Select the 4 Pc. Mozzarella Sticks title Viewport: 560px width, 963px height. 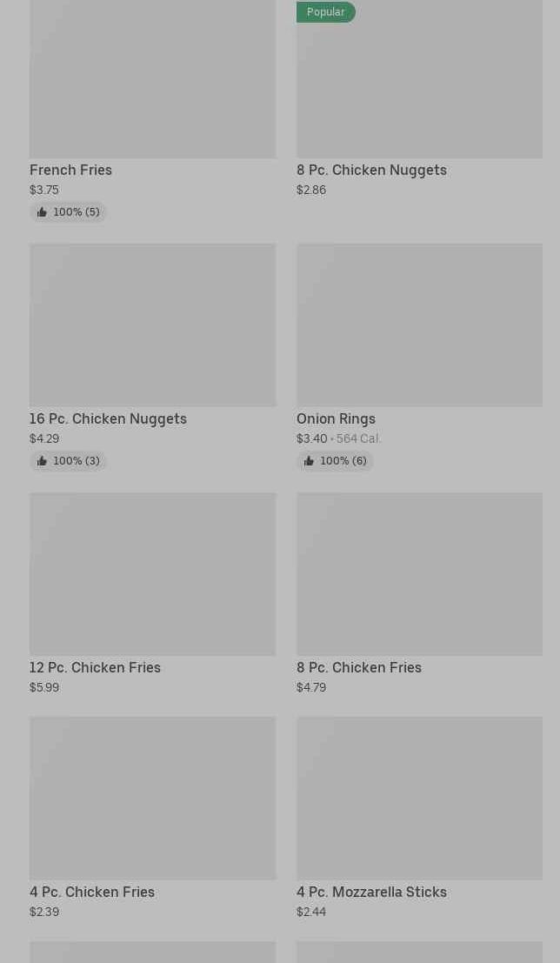pos(371,892)
